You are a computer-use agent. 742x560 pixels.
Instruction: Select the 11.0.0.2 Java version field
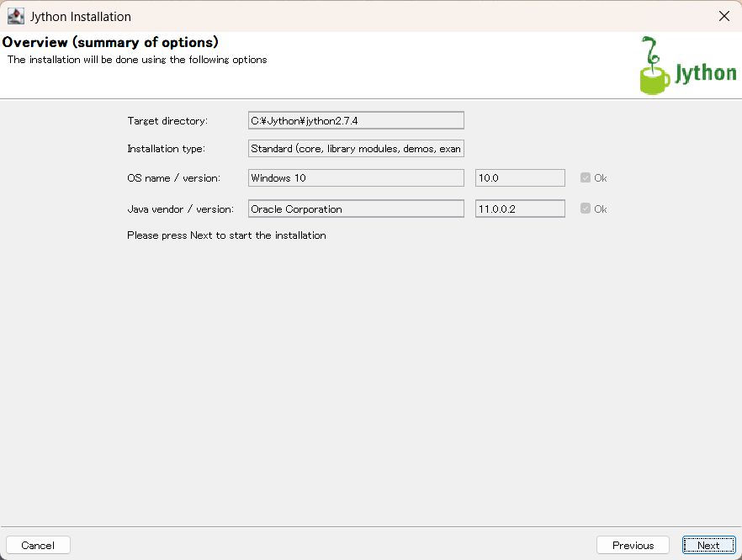[x=520, y=209]
